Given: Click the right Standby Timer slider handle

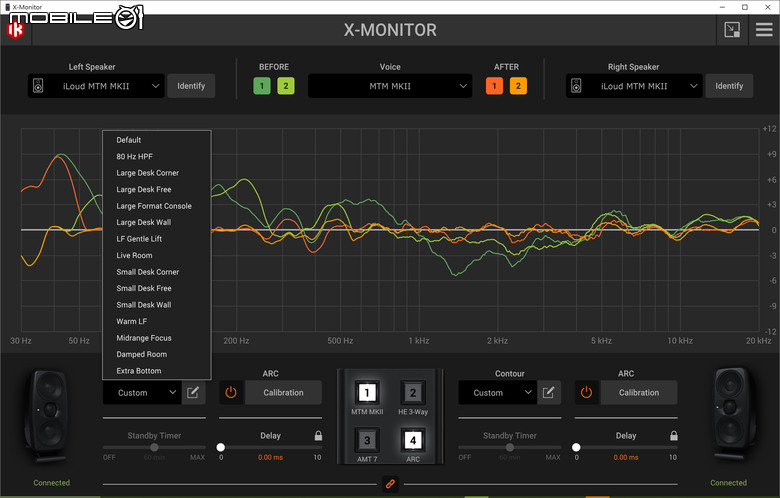Looking at the screenshot, I should click(510, 447).
